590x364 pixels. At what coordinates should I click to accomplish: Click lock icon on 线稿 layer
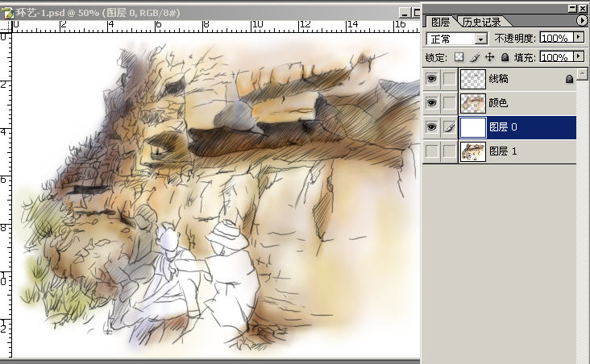[x=569, y=79]
